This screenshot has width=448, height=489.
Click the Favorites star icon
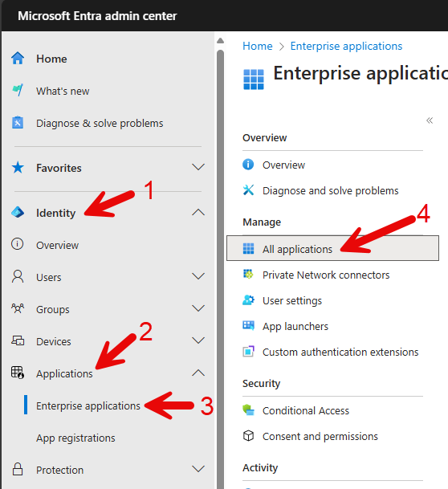18,168
